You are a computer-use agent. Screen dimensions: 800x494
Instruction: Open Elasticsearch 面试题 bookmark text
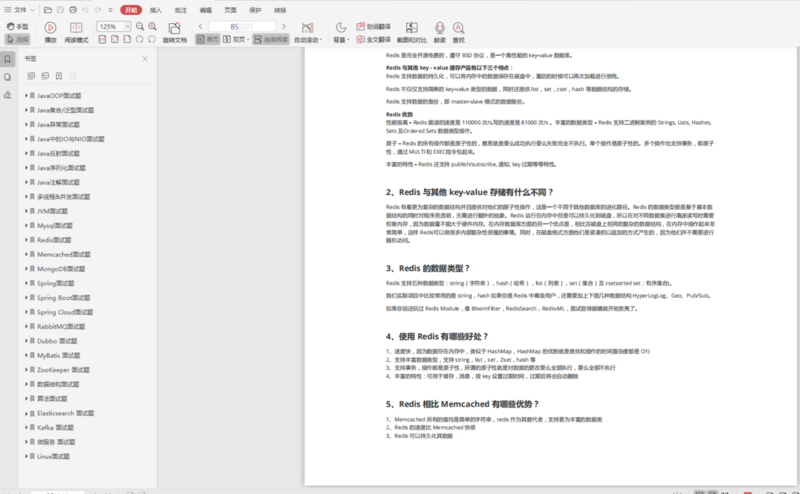click(65, 413)
